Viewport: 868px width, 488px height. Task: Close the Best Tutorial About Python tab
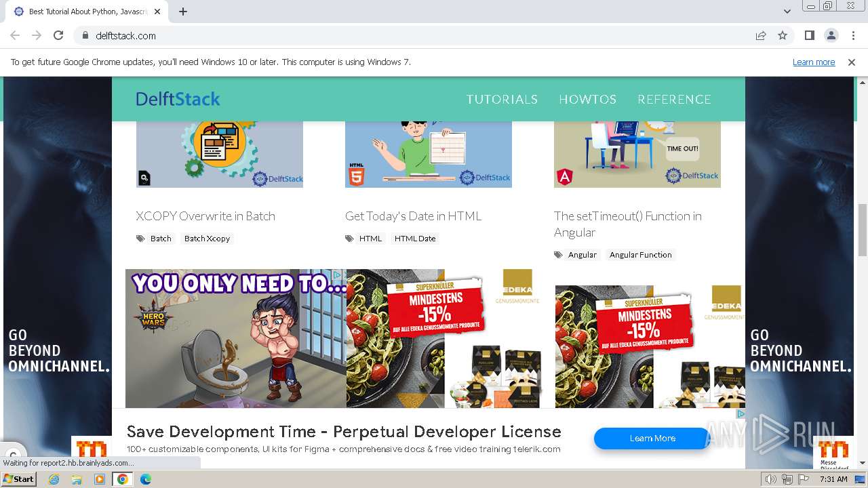pyautogui.click(x=157, y=12)
